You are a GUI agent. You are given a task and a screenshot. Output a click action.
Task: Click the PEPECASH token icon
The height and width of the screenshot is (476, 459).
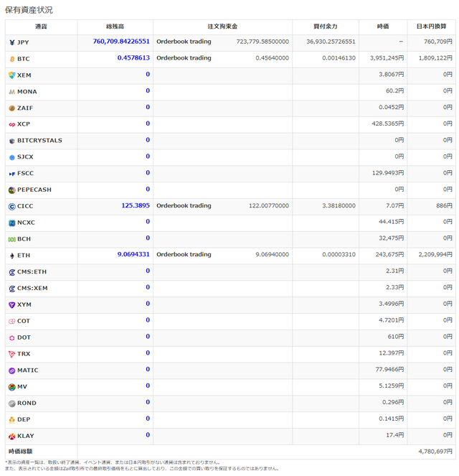click(x=11, y=190)
